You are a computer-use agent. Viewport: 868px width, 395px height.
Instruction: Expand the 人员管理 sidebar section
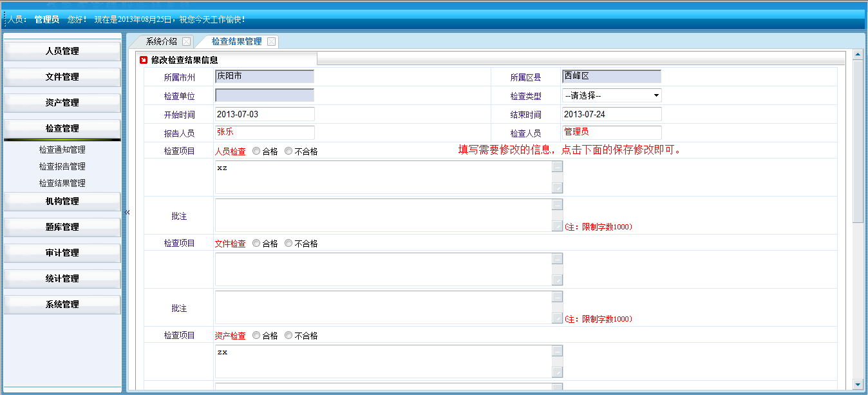(62, 52)
